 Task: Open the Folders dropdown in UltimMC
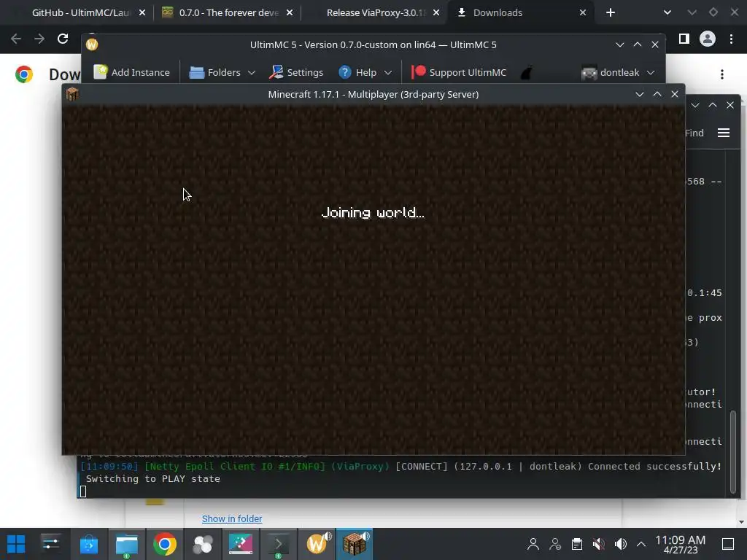pyautogui.click(x=222, y=72)
